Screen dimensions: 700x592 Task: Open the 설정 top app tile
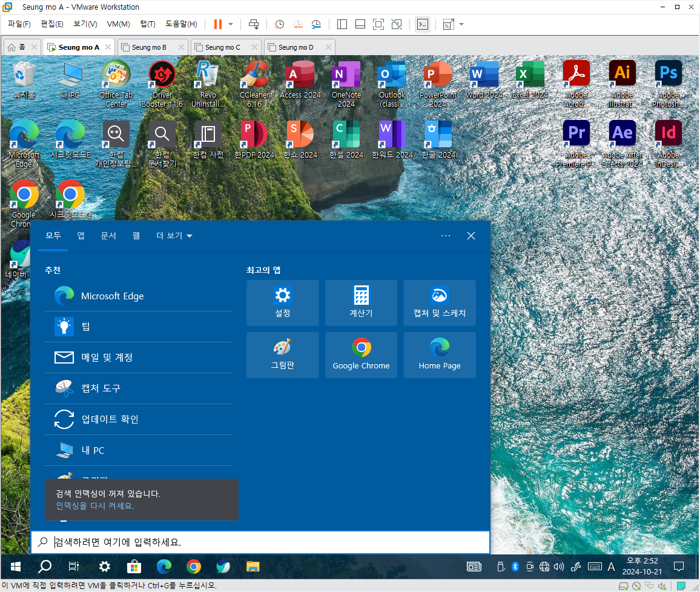coord(283,302)
